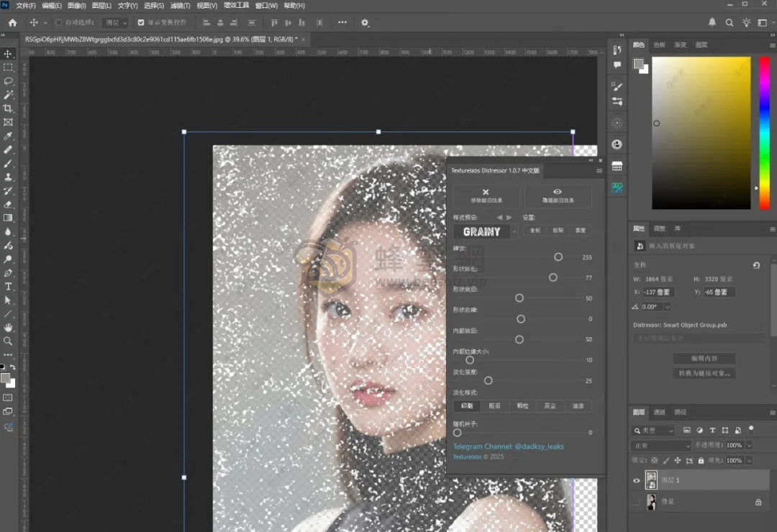Screen dimensions: 777x532
Task: Click the 转换为链接对象... button
Action: pyautogui.click(x=704, y=373)
